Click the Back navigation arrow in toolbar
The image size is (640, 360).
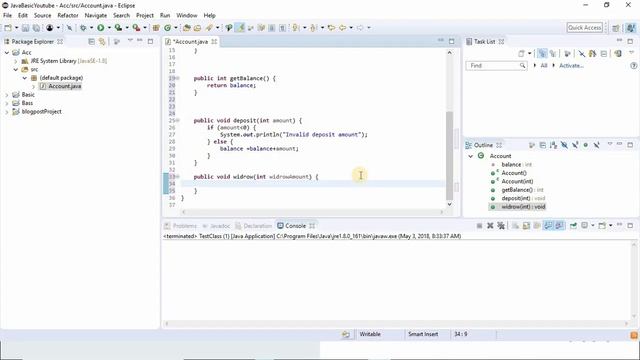click(343, 28)
